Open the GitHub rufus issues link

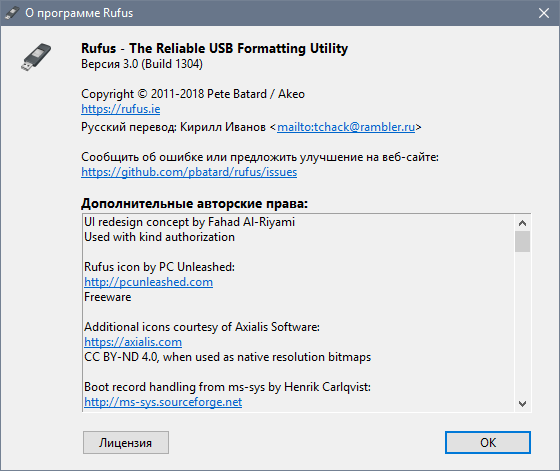[x=189, y=172]
